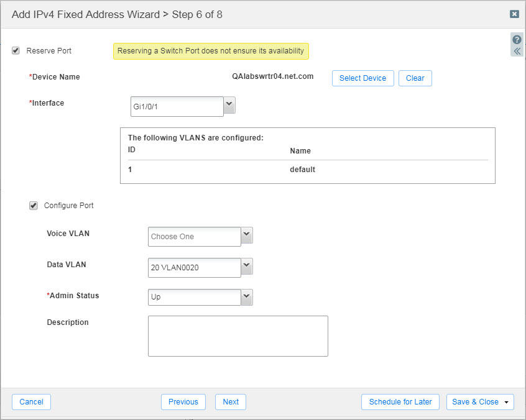This screenshot has height=420, width=526.
Task: Open the Interface dropdown arrow
Action: [x=229, y=106]
